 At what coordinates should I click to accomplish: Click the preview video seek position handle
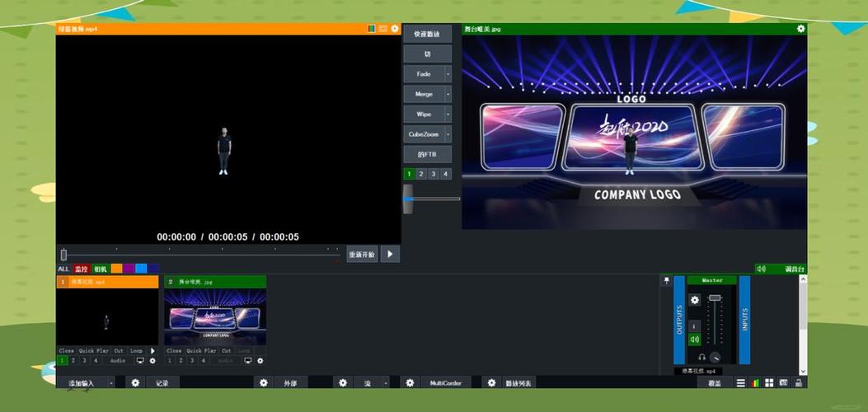coord(63,255)
